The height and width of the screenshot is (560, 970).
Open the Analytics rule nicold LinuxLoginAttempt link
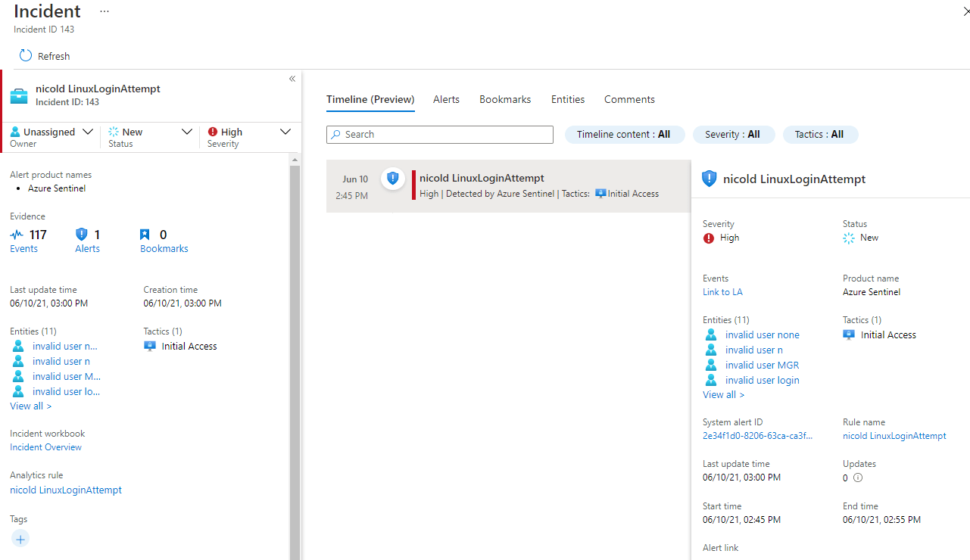66,490
